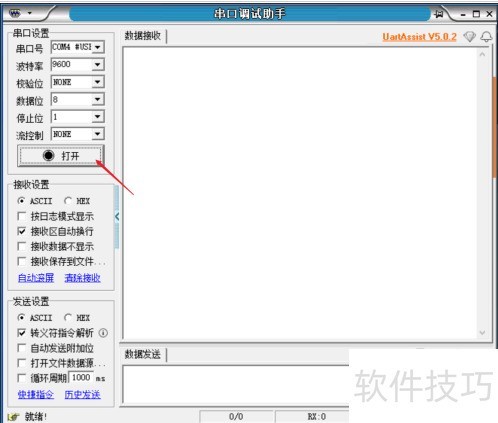Click the 打开 serial port button
This screenshot has height=423, width=498.
61,155
